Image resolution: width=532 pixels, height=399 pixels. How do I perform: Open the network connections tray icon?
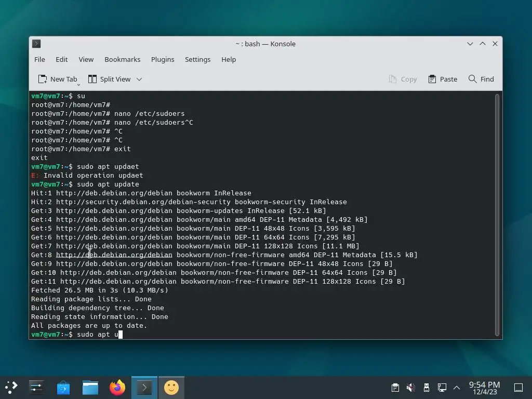pos(442,388)
